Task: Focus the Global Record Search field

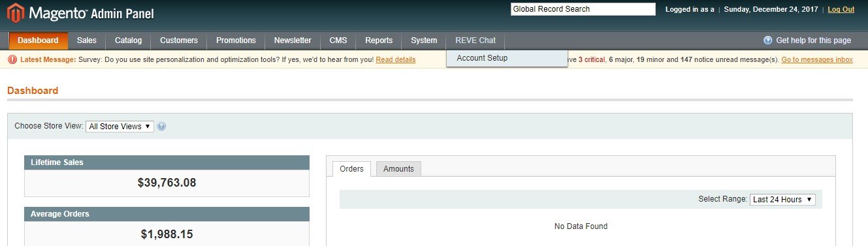Action: [583, 9]
